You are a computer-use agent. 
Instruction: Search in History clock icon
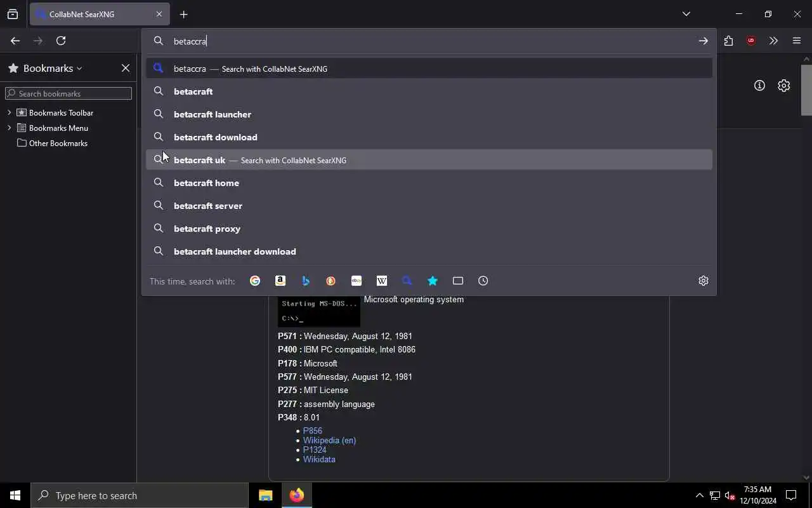483,281
